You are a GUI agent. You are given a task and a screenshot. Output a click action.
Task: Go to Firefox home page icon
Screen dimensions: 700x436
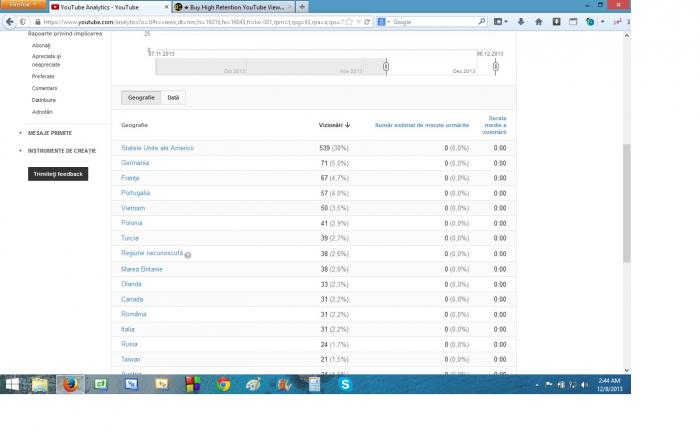[538, 21]
